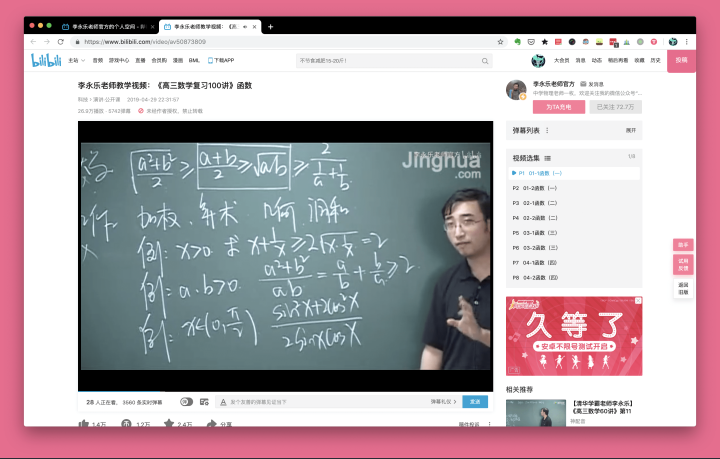Click the video progress bar below the player
This screenshot has height=459, width=720.
[285, 392]
